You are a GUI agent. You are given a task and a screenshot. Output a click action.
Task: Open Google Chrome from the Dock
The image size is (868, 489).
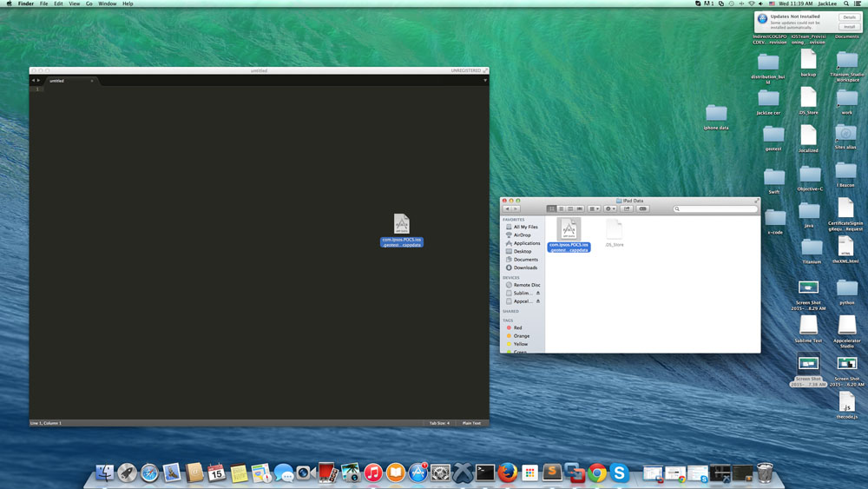(597, 473)
